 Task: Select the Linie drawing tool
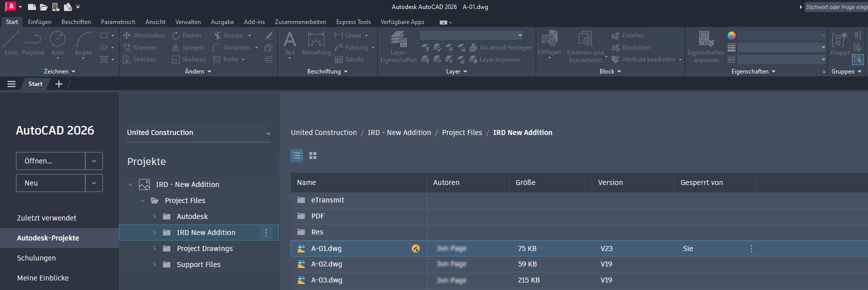pos(11,43)
